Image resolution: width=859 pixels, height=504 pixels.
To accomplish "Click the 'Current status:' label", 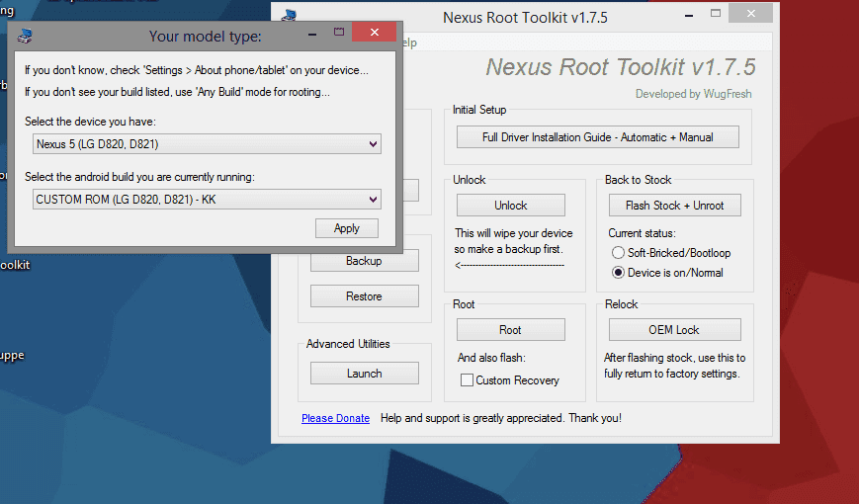I will pyautogui.click(x=643, y=233).
